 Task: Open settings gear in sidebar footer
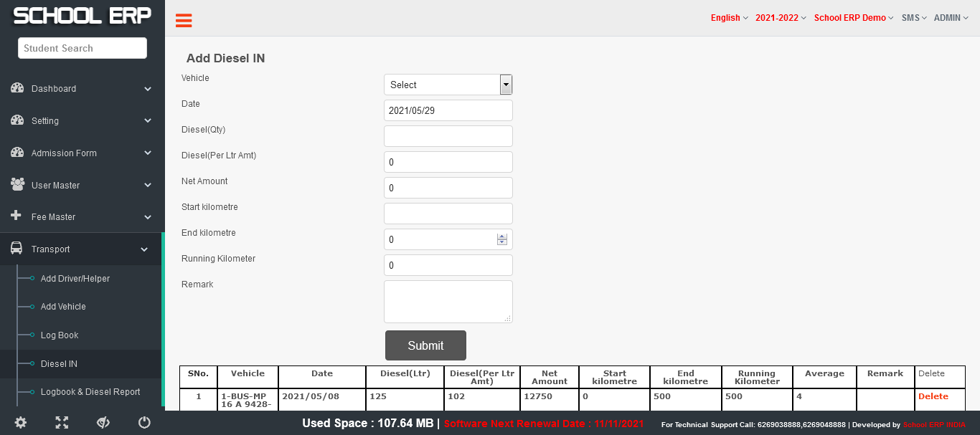[21, 423]
